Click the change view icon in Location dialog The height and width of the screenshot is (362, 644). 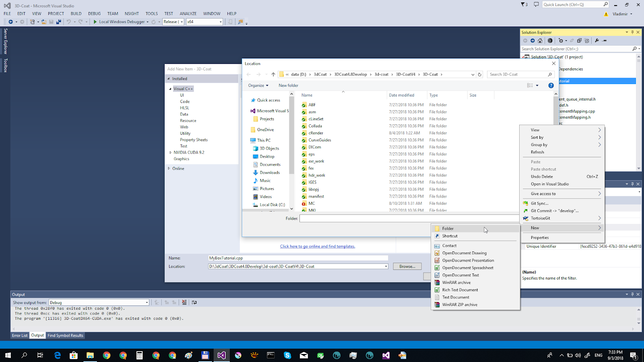[x=530, y=85]
